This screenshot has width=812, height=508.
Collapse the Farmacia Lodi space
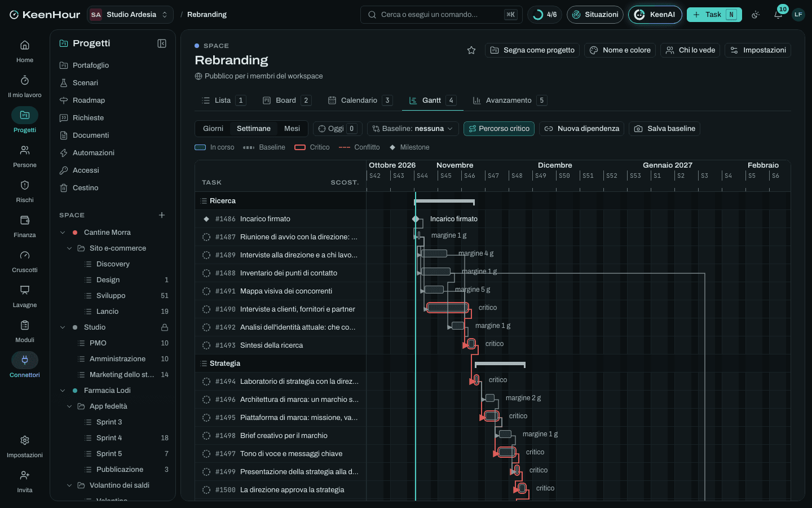[x=63, y=391]
